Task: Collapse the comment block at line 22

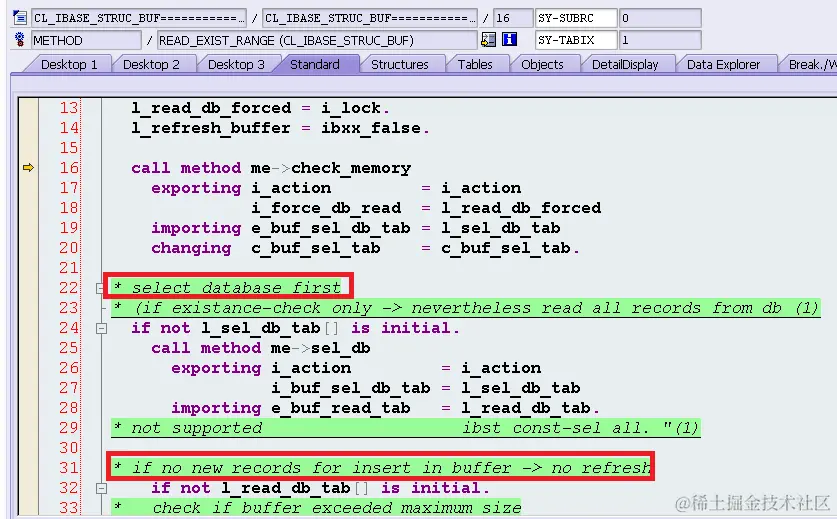Action: 100,288
